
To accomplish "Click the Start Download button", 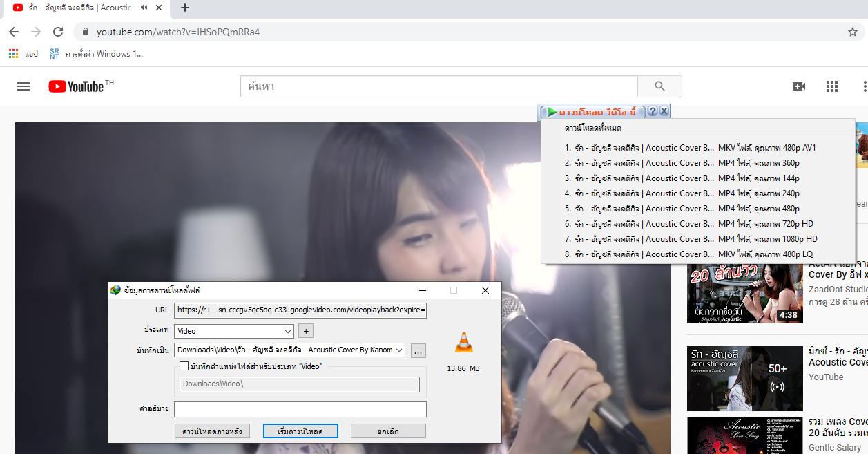I will coord(300,431).
